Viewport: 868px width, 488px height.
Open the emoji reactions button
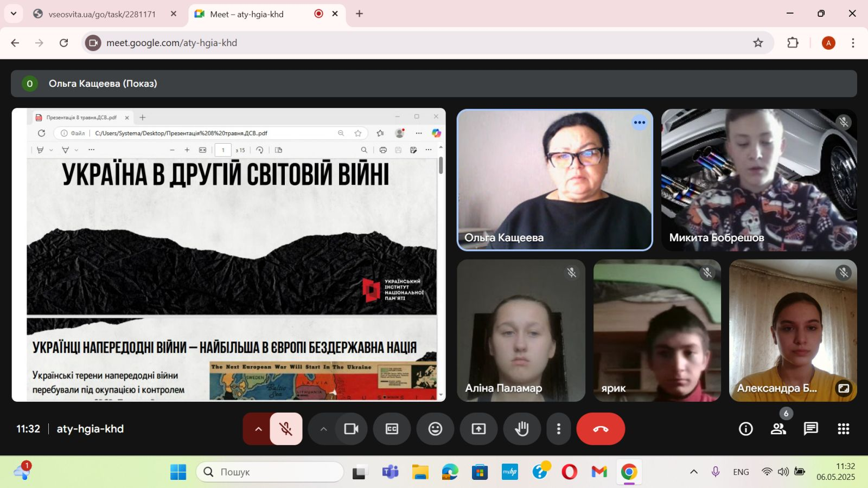coord(435,429)
